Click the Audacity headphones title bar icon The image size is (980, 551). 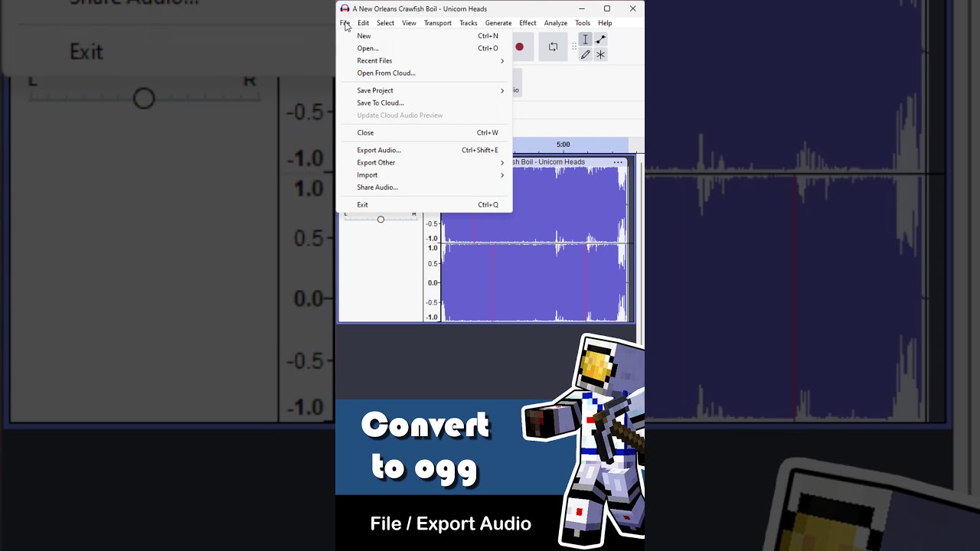coord(345,8)
